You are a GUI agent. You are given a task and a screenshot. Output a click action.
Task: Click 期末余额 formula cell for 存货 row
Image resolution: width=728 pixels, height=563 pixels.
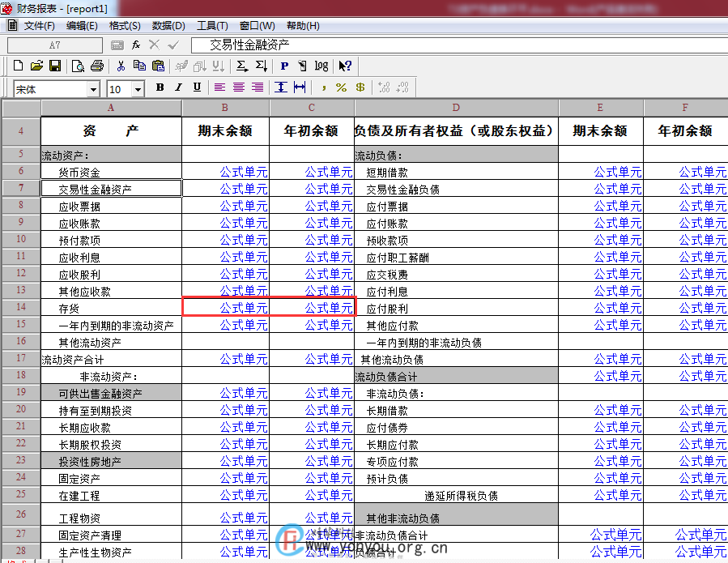coord(226,308)
